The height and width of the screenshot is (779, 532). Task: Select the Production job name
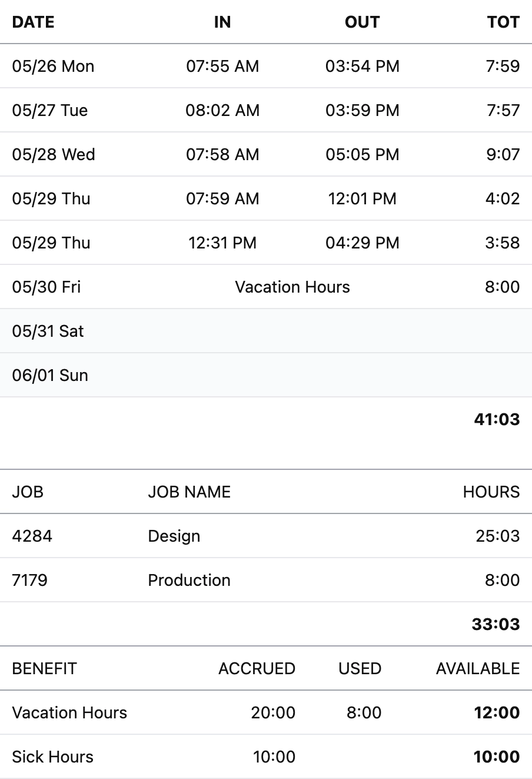(x=189, y=580)
